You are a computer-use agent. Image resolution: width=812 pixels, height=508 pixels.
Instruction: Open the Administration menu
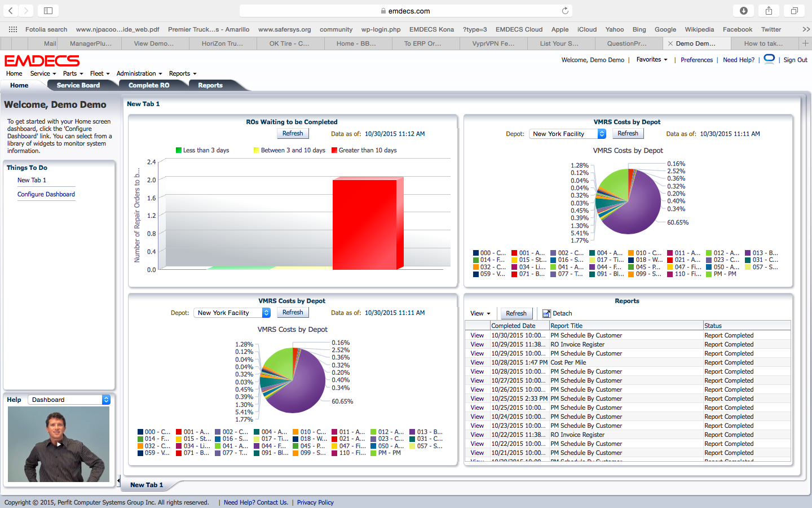point(139,73)
